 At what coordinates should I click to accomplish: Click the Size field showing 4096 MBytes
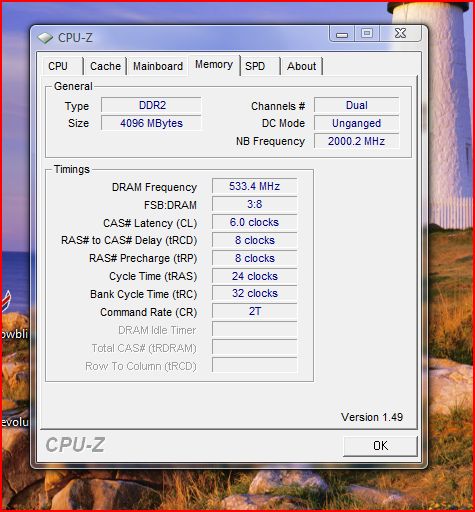click(x=151, y=123)
